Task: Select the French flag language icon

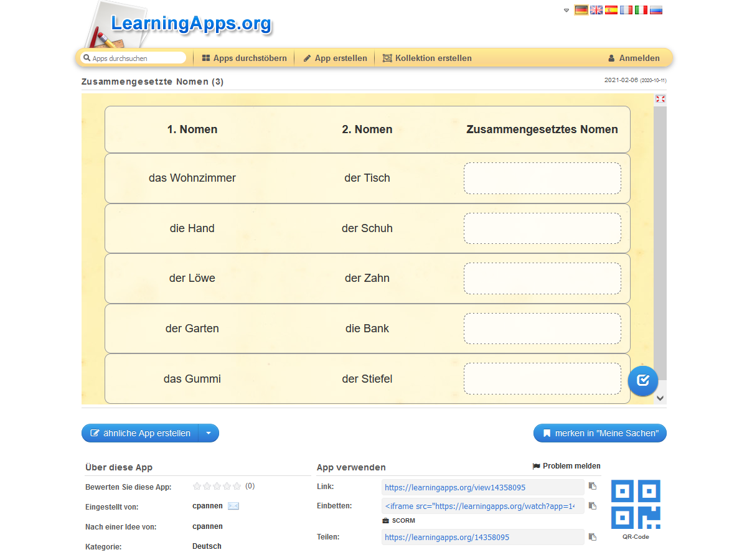Action: click(x=626, y=10)
